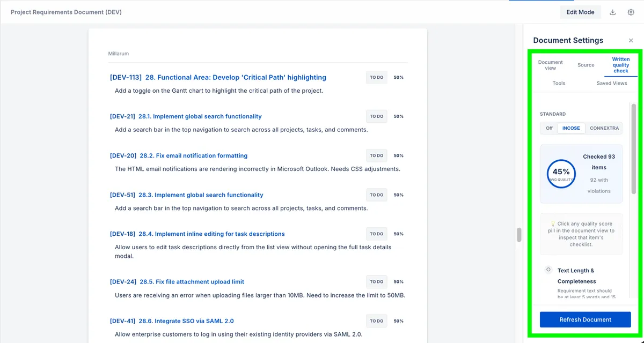Screen dimensions: 644x343
Task: Choose the CONNEXTRA standard
Action: (x=604, y=128)
